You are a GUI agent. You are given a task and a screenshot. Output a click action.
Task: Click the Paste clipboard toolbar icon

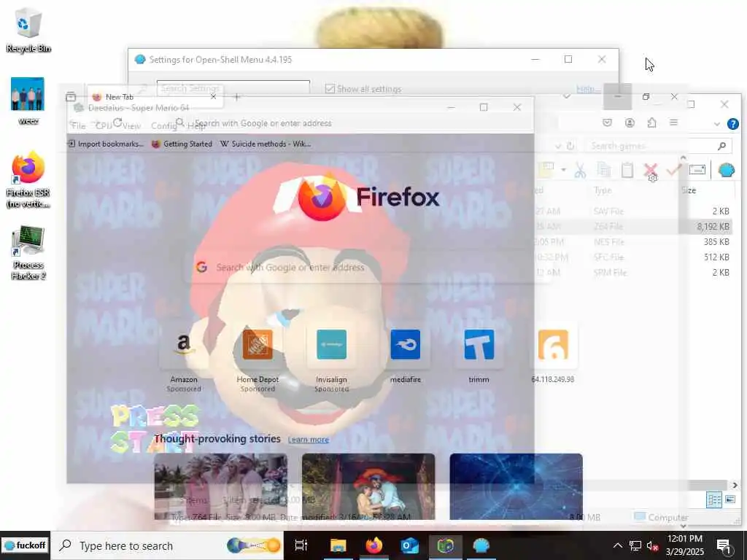pos(627,170)
